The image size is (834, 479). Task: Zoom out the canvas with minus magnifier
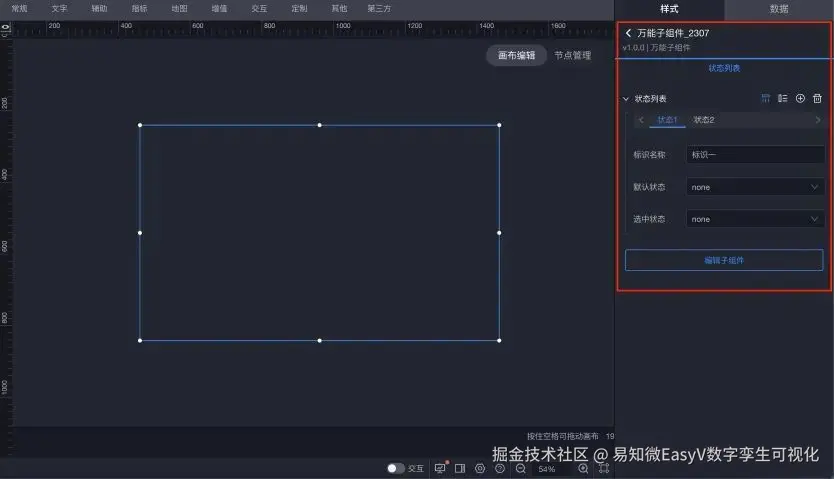pyautogui.click(x=521, y=468)
